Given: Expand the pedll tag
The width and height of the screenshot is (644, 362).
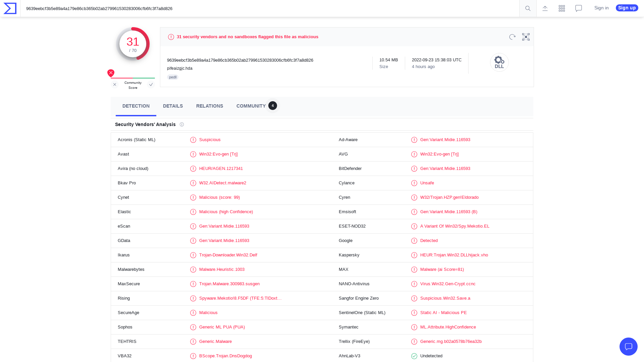Looking at the screenshot, I should coord(172,77).
